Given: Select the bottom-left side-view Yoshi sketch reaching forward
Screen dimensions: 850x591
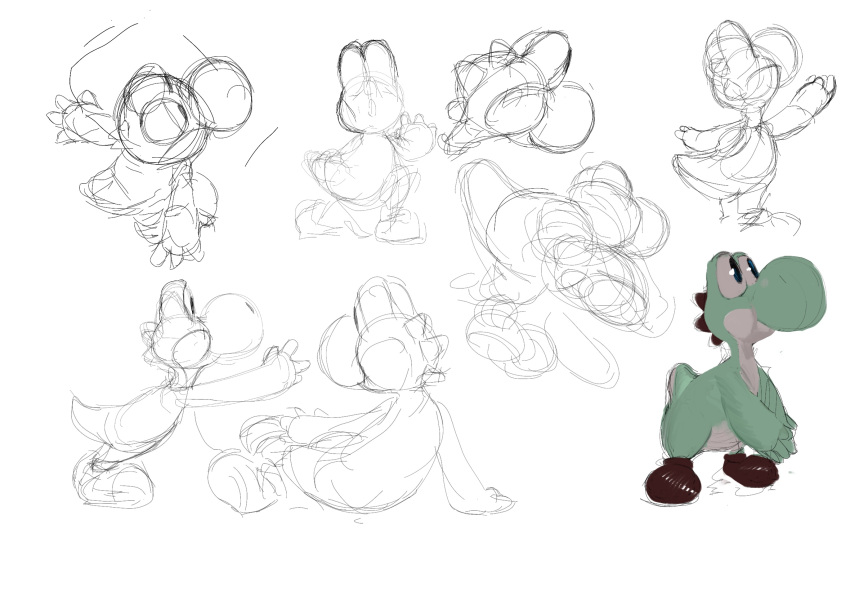Looking at the screenshot, I should click(190, 395).
